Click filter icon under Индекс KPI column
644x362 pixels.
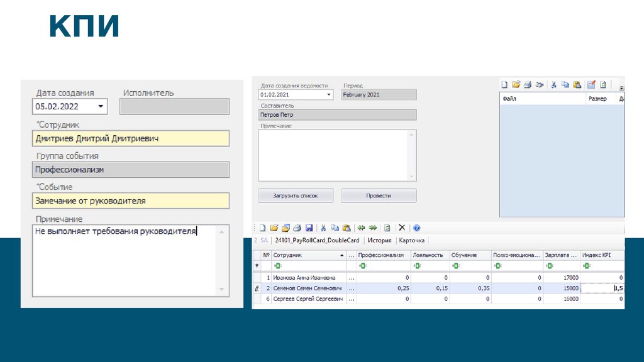[587, 266]
